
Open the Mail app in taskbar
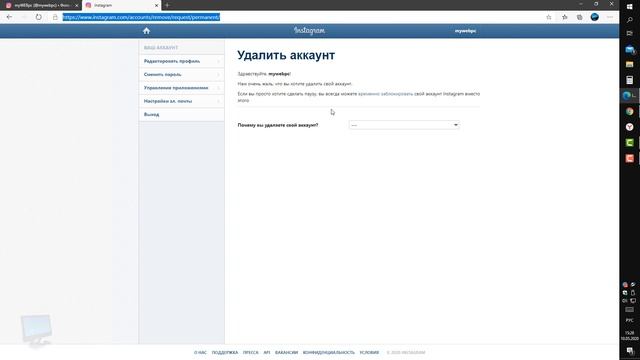coord(630,49)
